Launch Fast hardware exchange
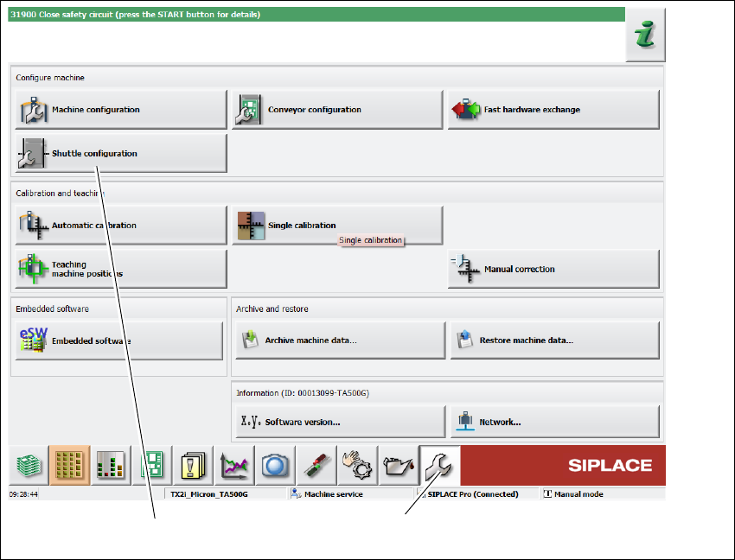 click(x=553, y=110)
